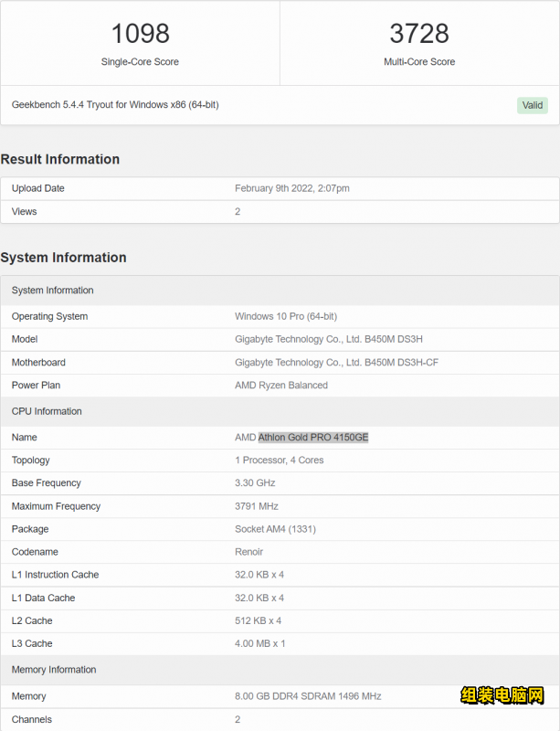This screenshot has width=560, height=731.
Task: Click the Codename label
Action: pyautogui.click(x=35, y=552)
